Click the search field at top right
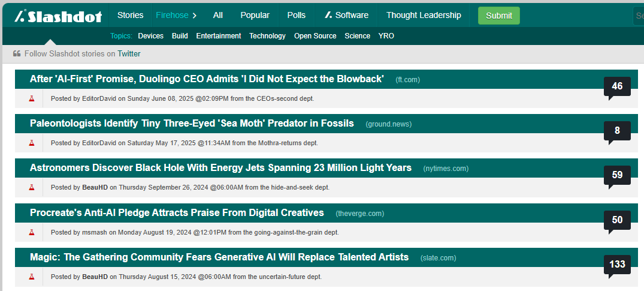 [639, 16]
